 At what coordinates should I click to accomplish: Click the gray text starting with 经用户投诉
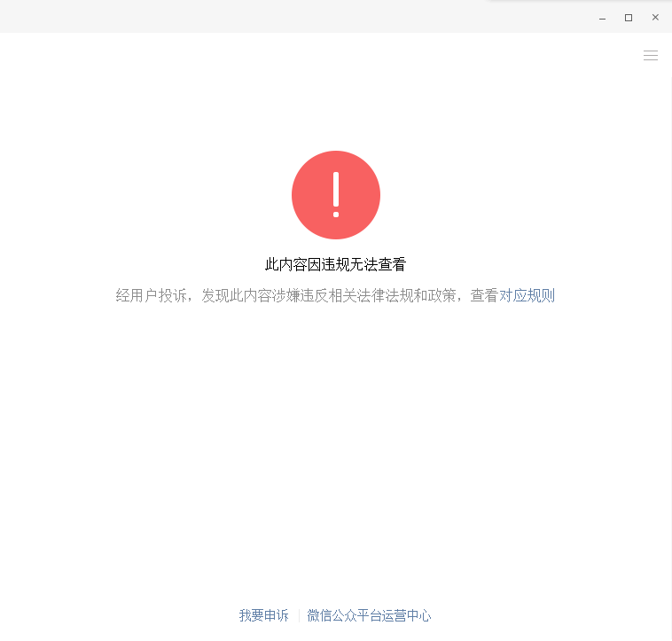point(151,296)
